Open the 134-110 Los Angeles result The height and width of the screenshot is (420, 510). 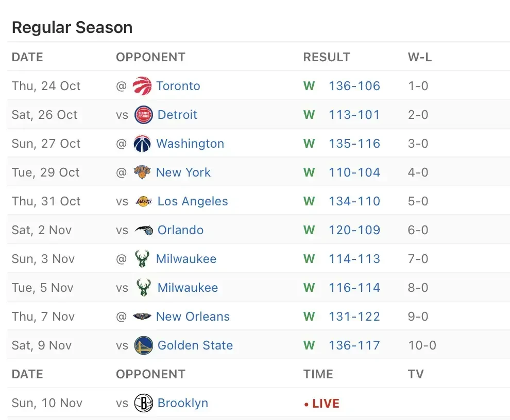pos(354,201)
